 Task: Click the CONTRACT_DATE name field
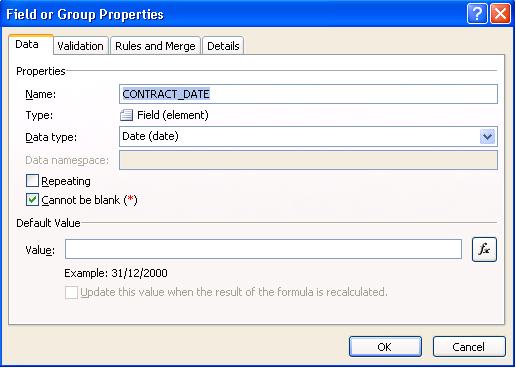coord(308,94)
